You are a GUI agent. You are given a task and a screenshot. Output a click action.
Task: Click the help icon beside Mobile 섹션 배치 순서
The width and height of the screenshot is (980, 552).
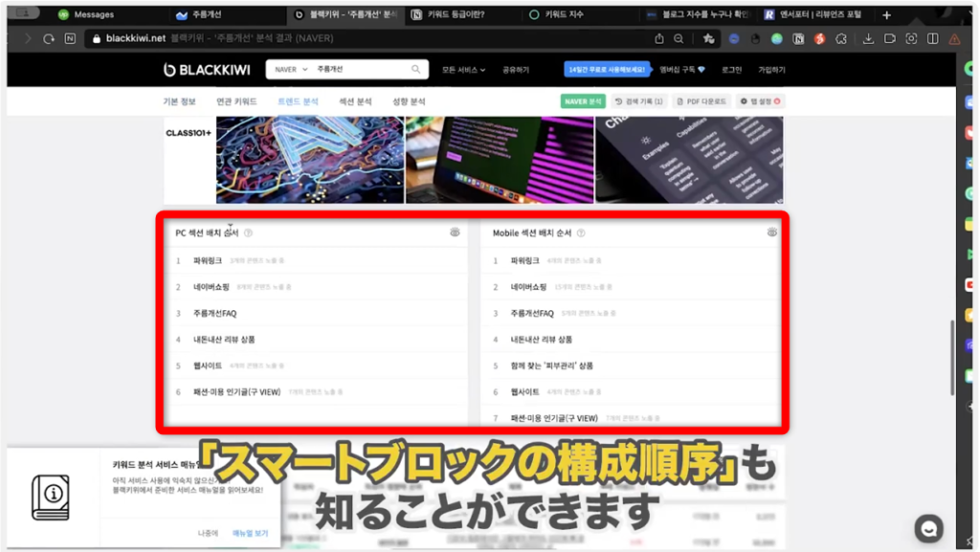point(581,232)
